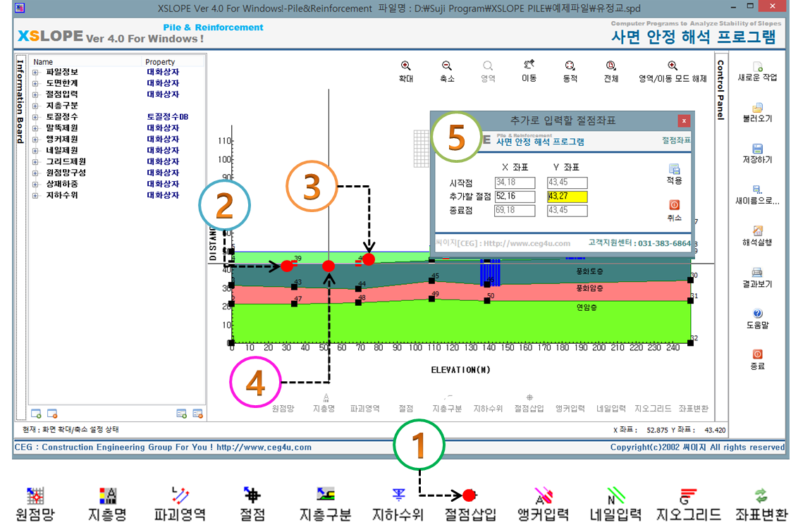Click the 전체 fit-all view icon
Image resolution: width=798 pixels, height=532 pixels.
[x=610, y=66]
